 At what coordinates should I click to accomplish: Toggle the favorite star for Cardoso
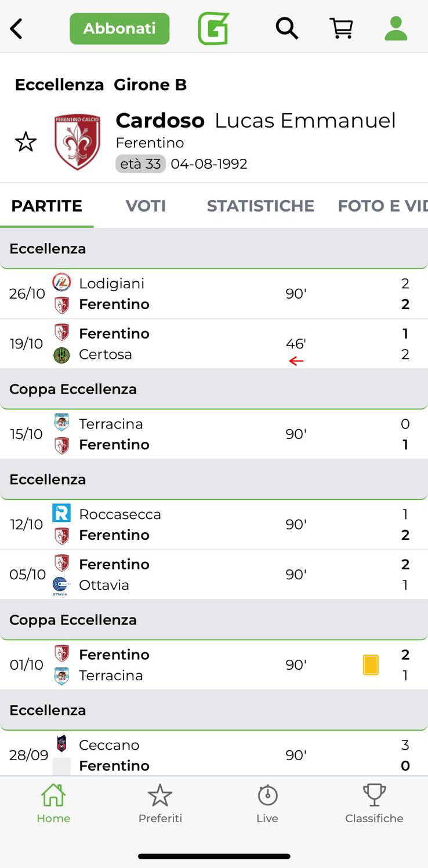[x=26, y=141]
